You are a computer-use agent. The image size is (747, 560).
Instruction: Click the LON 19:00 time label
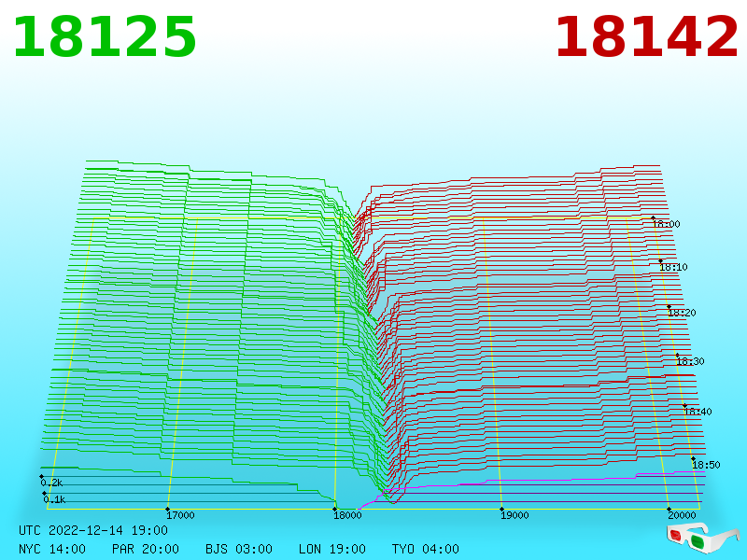click(332, 549)
